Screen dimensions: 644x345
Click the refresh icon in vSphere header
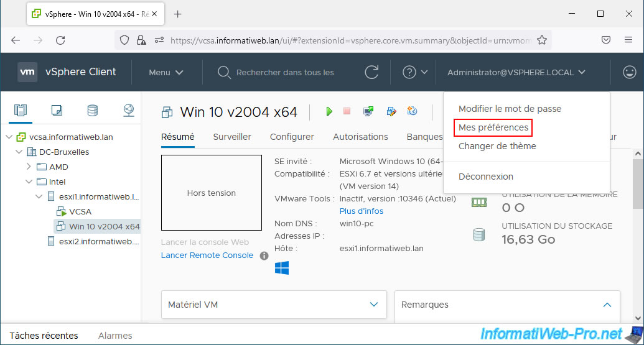point(371,72)
